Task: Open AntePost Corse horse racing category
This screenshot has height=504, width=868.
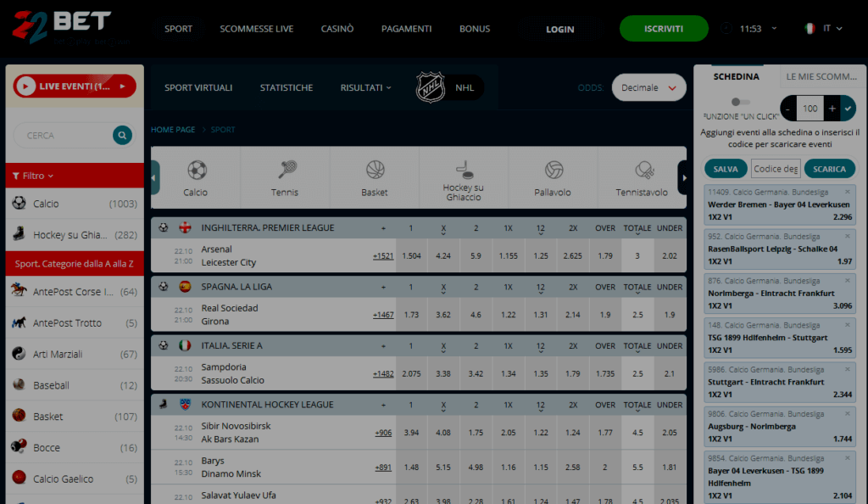Action: click(x=75, y=291)
